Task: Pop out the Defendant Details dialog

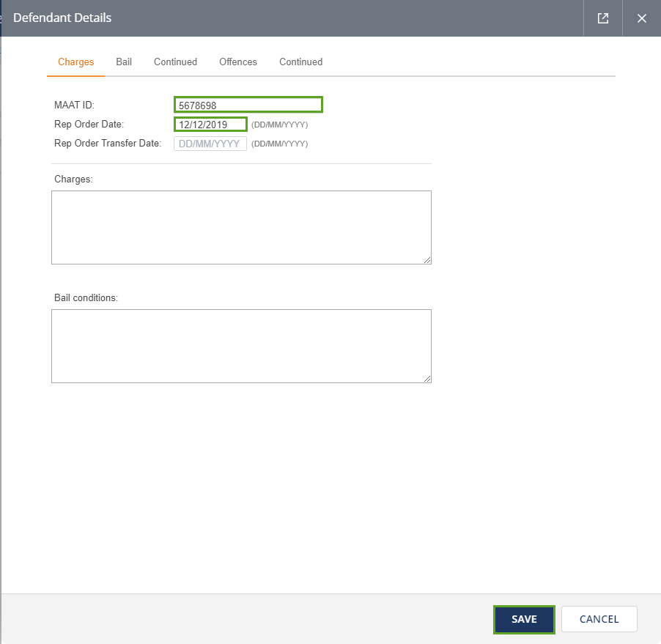Action: click(x=603, y=18)
